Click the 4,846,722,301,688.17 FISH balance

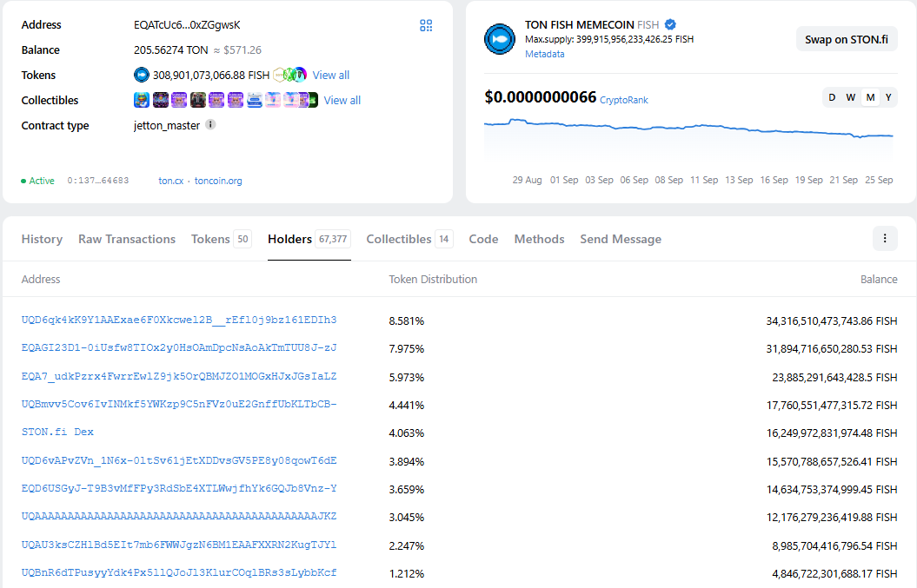coord(834,574)
